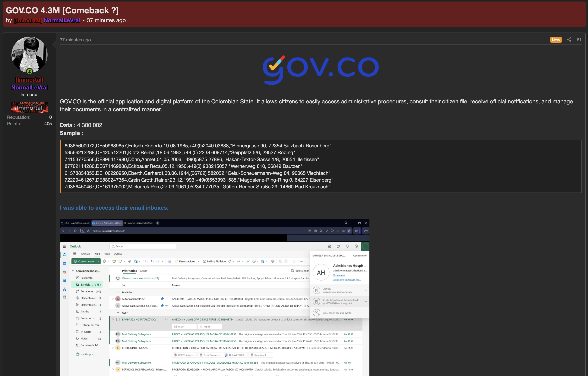Collapse the Ayer group
588x376 pixels.
pos(118,312)
